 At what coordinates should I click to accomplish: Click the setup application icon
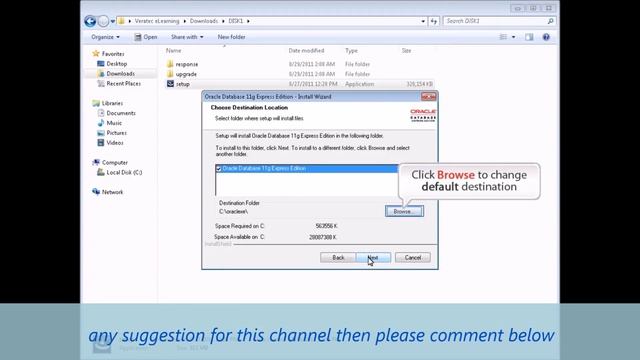170,84
